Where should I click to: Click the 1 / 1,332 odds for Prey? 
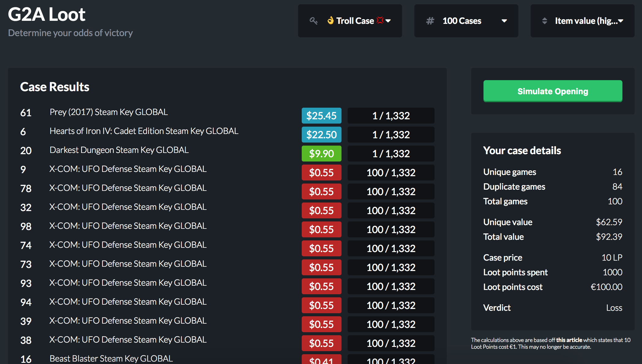point(391,116)
